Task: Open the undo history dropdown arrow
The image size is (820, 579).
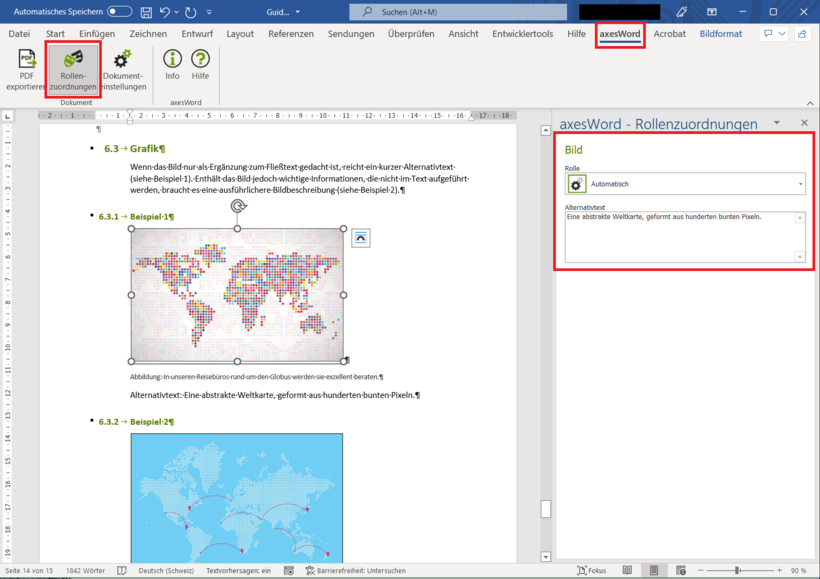Action: click(176, 12)
